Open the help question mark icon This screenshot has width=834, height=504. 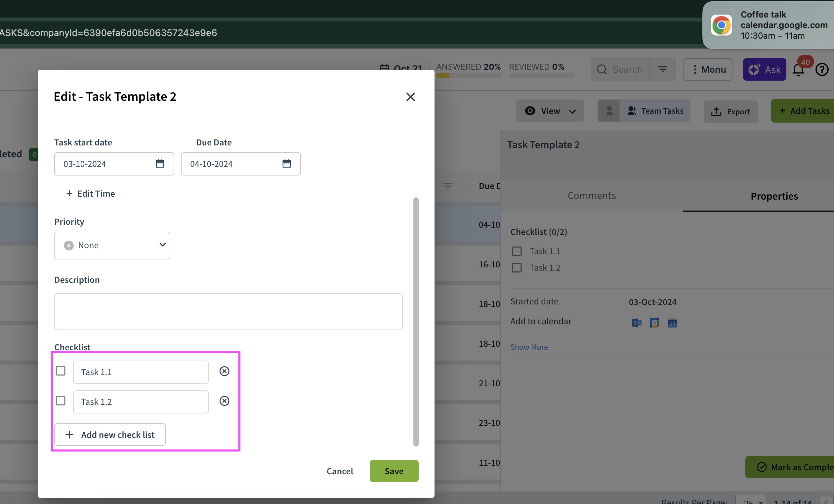822,69
